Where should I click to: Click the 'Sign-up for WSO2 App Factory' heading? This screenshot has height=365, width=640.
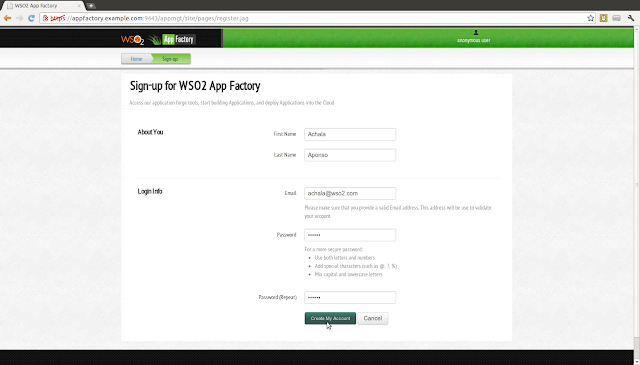click(195, 86)
